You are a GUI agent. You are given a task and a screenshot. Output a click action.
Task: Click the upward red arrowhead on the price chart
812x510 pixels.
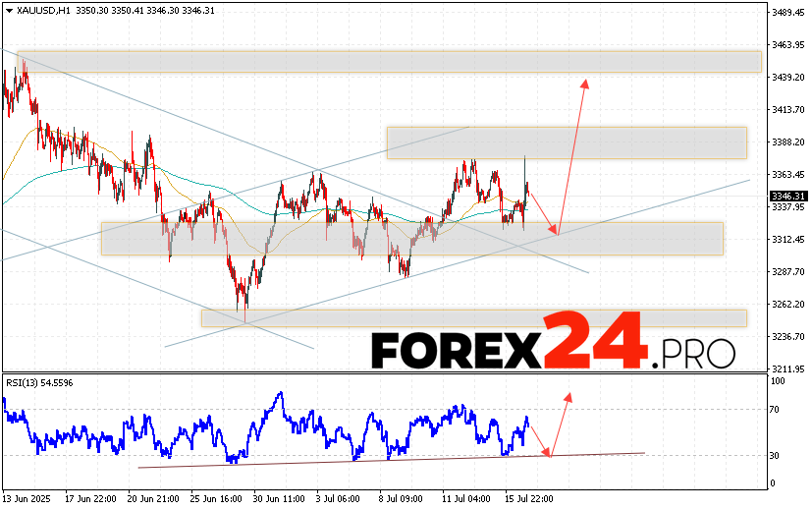coord(585,83)
